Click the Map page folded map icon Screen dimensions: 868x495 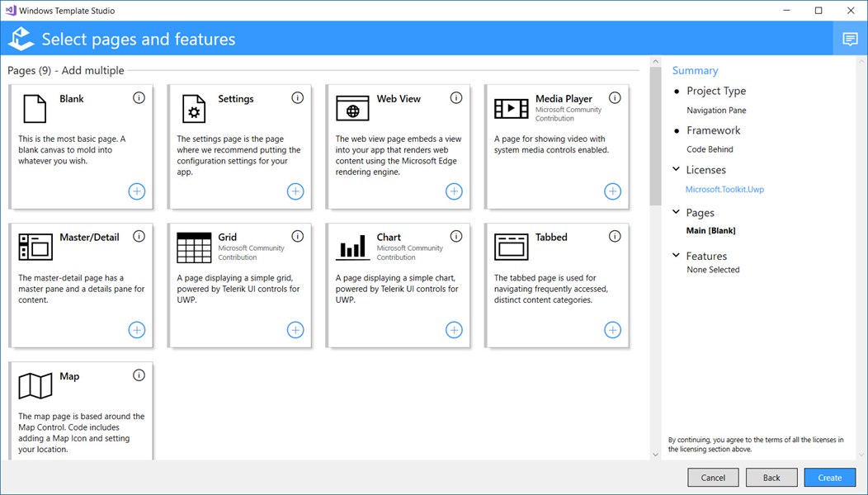[35, 386]
